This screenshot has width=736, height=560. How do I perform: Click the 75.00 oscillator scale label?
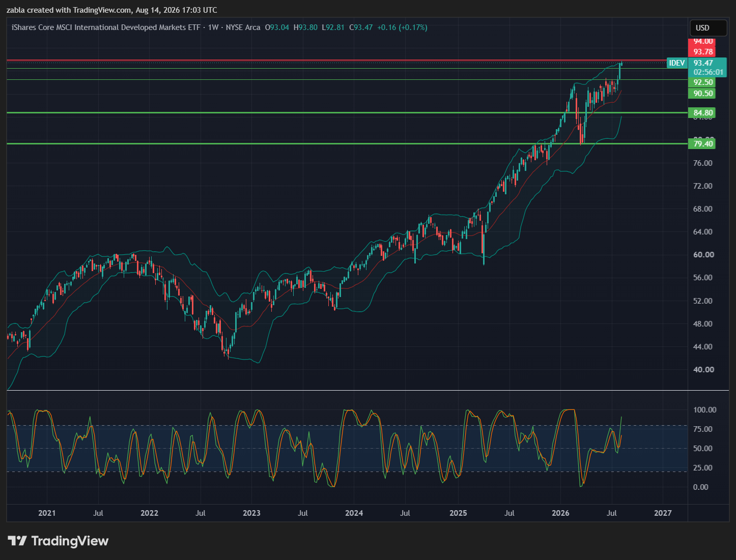click(703, 429)
